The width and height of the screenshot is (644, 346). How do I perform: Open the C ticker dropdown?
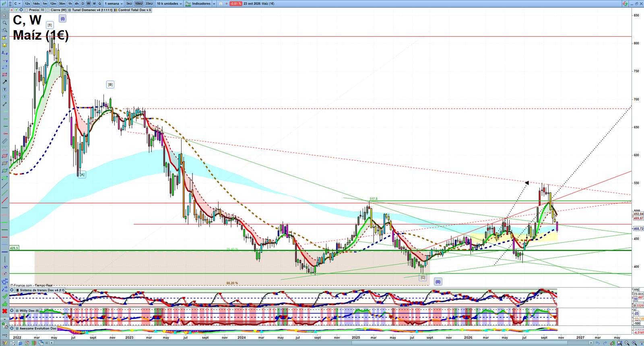(18, 4)
